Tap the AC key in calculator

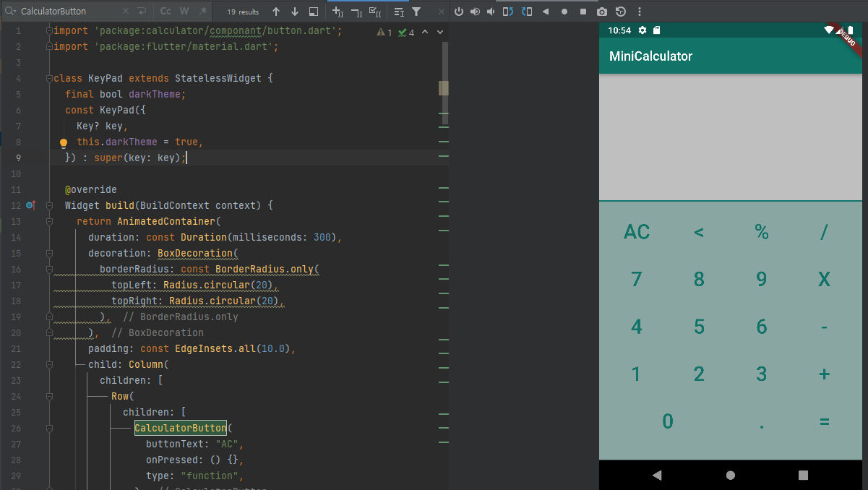[x=637, y=232]
